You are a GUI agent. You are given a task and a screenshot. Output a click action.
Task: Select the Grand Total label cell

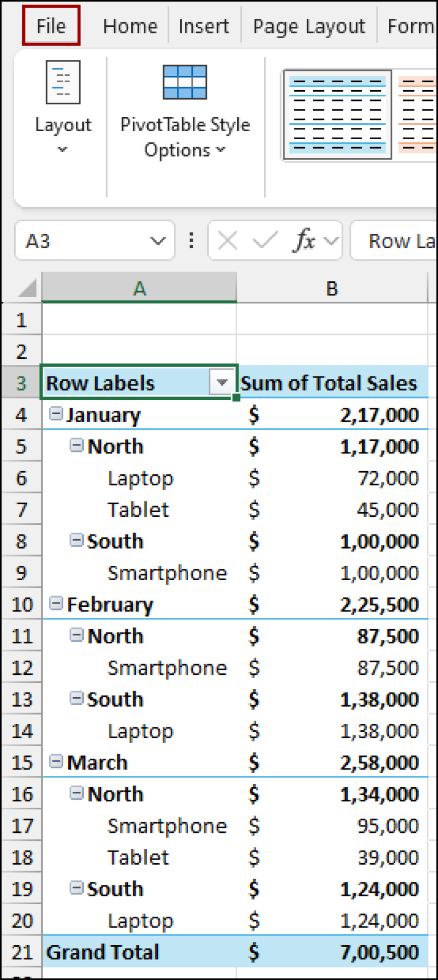(103, 952)
